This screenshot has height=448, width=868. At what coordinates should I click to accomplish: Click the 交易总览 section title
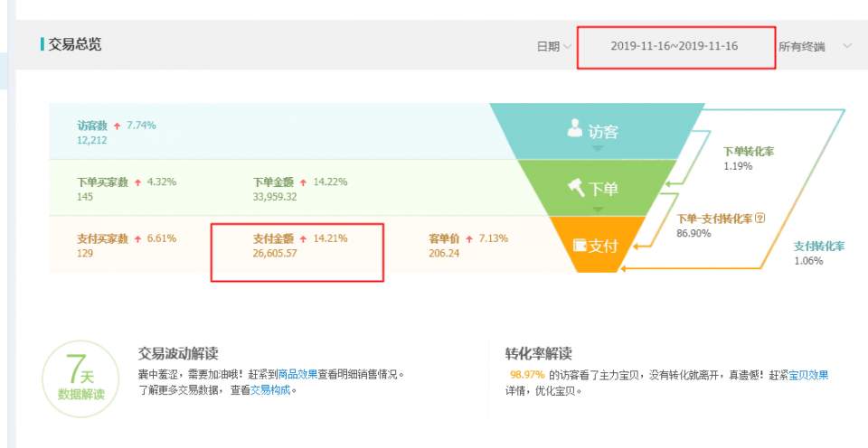tap(75, 44)
